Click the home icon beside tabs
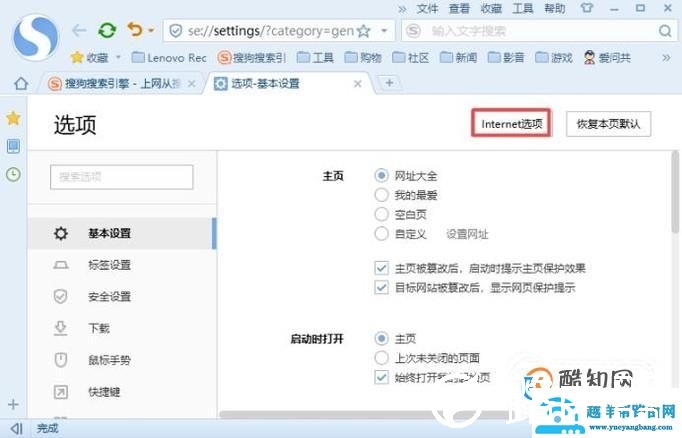Image resolution: width=682 pixels, height=438 pixels. [x=21, y=83]
